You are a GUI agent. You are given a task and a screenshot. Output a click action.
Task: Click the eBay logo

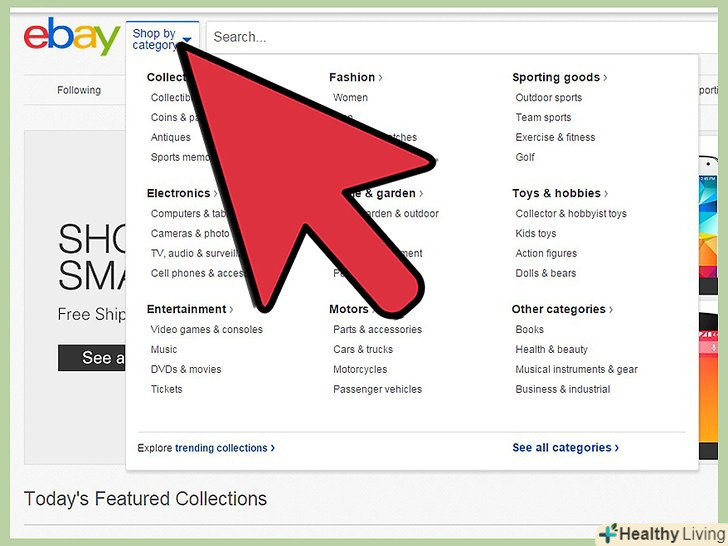(x=72, y=36)
